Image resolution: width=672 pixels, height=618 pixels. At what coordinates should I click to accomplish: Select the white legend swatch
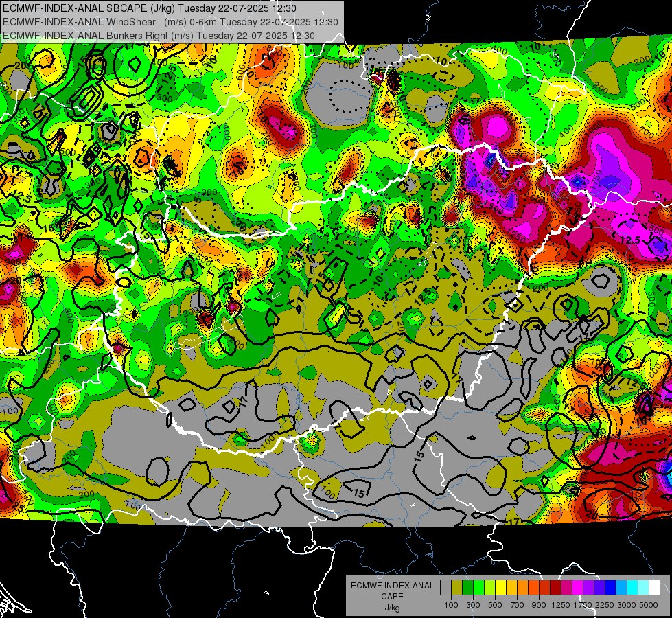coord(655,588)
